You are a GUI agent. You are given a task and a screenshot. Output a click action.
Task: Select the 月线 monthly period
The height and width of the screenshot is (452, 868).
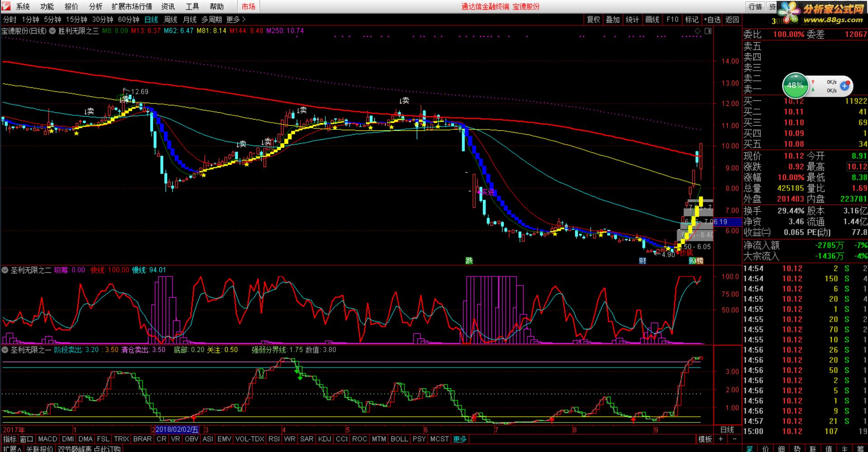coord(190,19)
